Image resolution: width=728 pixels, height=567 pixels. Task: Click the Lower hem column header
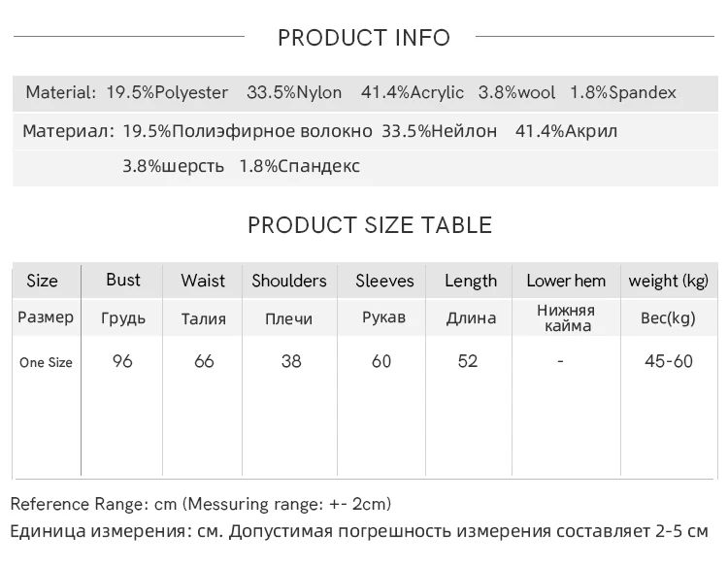point(566,281)
